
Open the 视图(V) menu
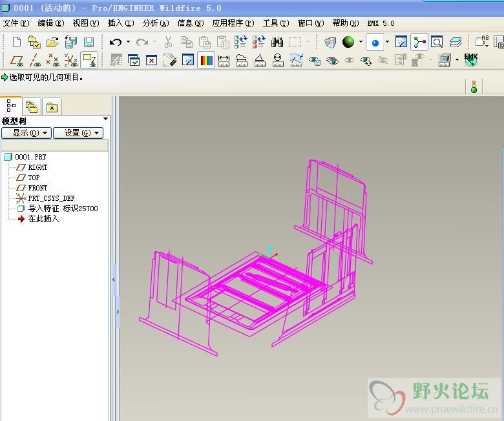point(85,23)
